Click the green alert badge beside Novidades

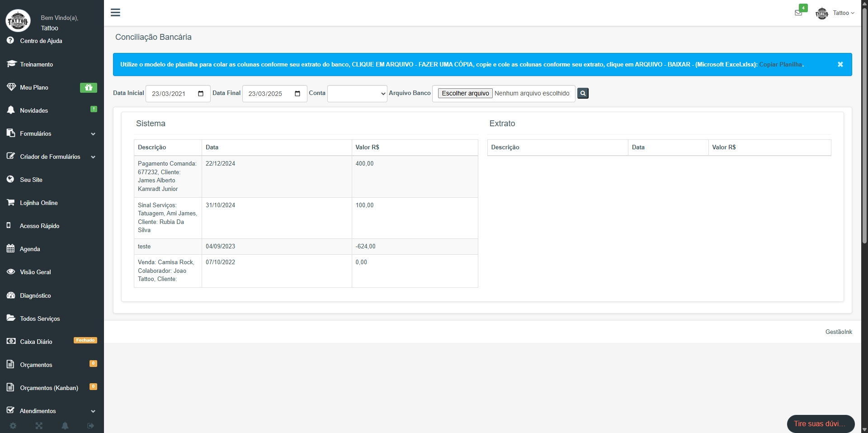94,109
